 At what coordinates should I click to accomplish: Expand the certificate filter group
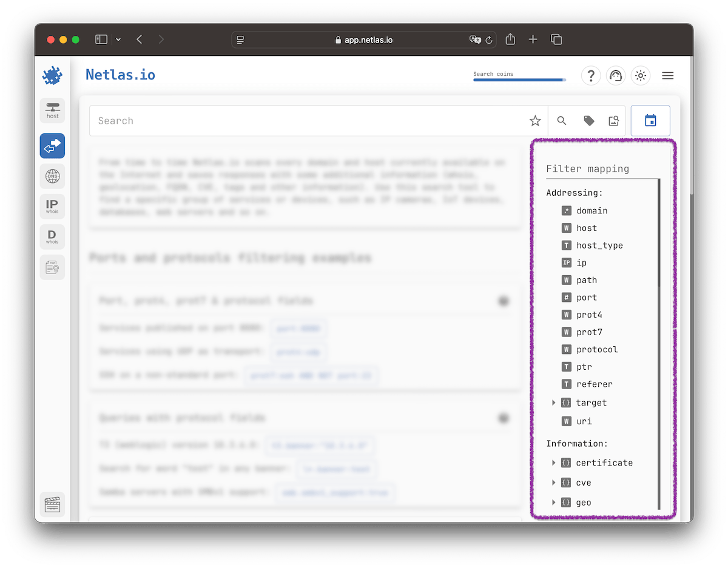coord(553,463)
